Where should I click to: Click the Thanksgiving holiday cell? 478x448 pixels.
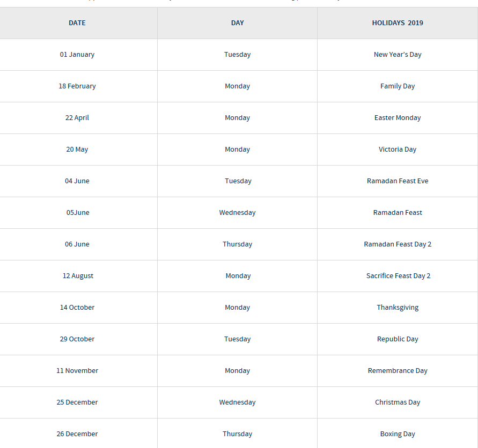coord(398,308)
